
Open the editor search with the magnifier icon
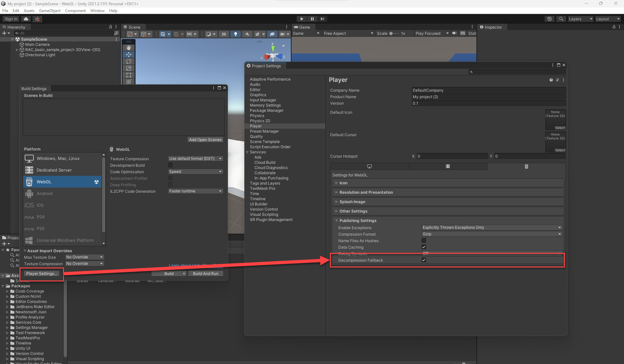[561, 19]
